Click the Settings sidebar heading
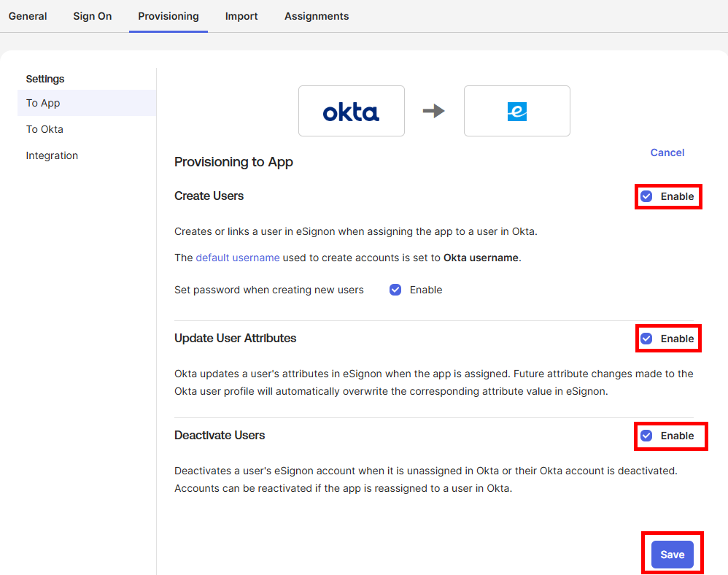Screen dimensions: 728x575 pos(45,79)
